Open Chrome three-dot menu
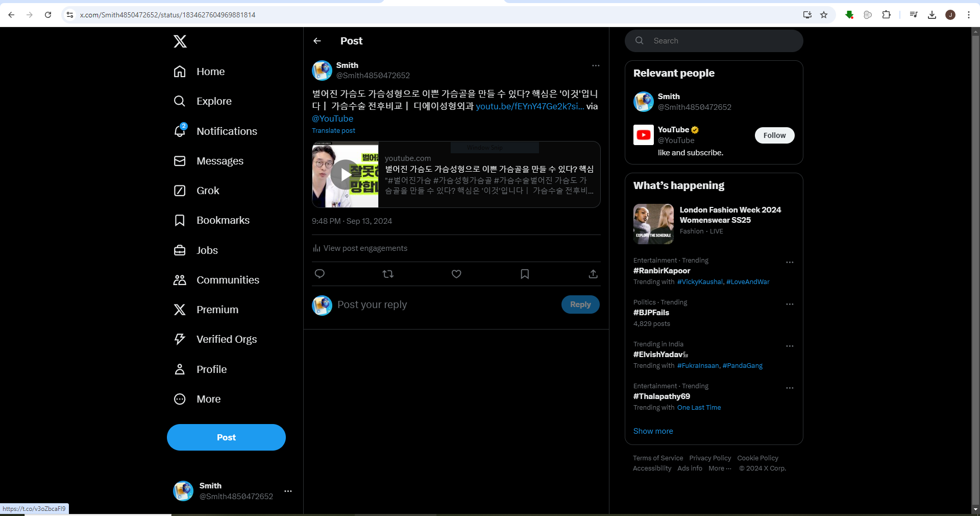980x516 pixels. (969, 15)
